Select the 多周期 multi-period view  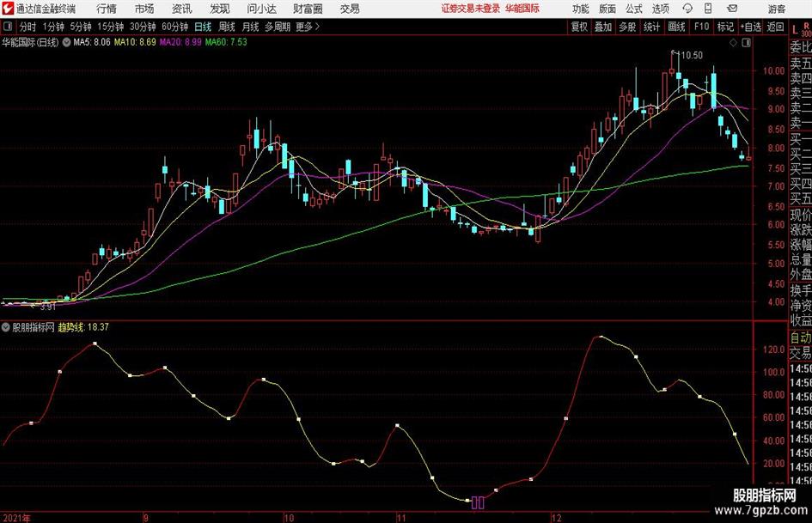point(278,27)
